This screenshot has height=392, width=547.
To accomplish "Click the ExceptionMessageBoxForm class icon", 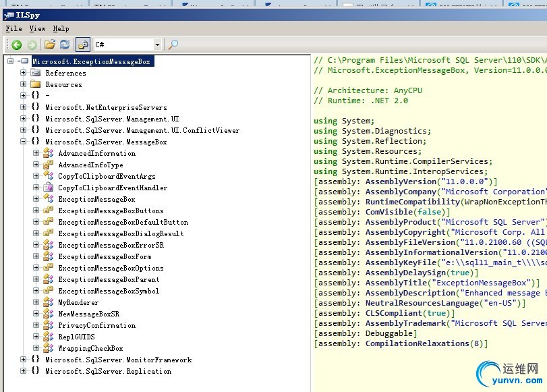I will click(x=49, y=256).
